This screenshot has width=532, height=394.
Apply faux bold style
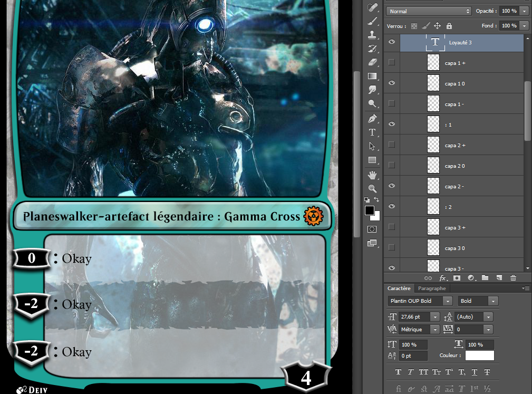398,372
